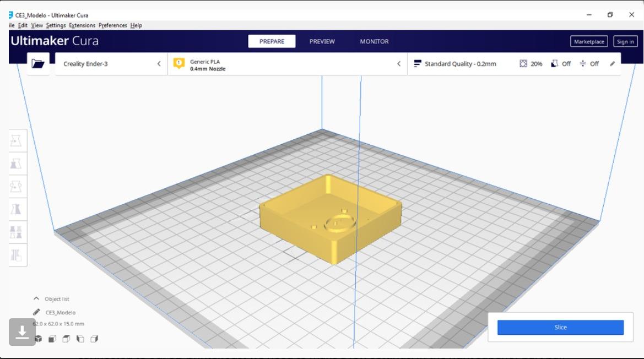The image size is (644, 359).
Task: Select the Support Blocker tool
Action: pos(16,255)
